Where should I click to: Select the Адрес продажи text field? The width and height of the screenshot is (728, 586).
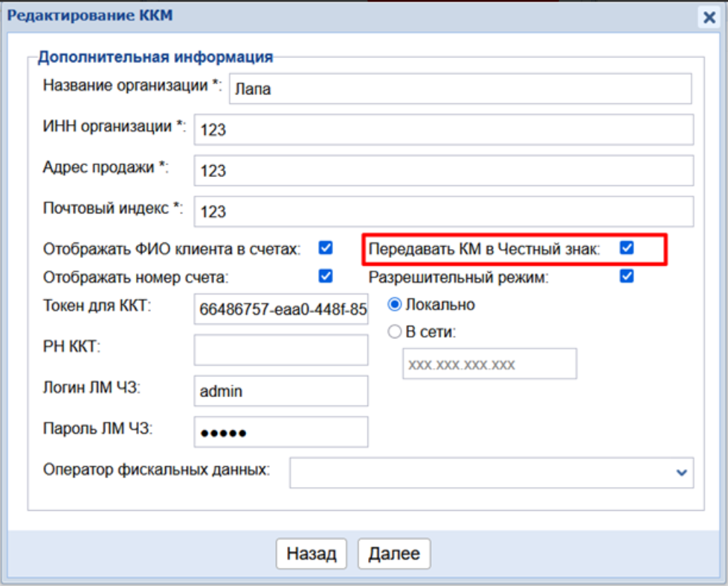tap(443, 171)
